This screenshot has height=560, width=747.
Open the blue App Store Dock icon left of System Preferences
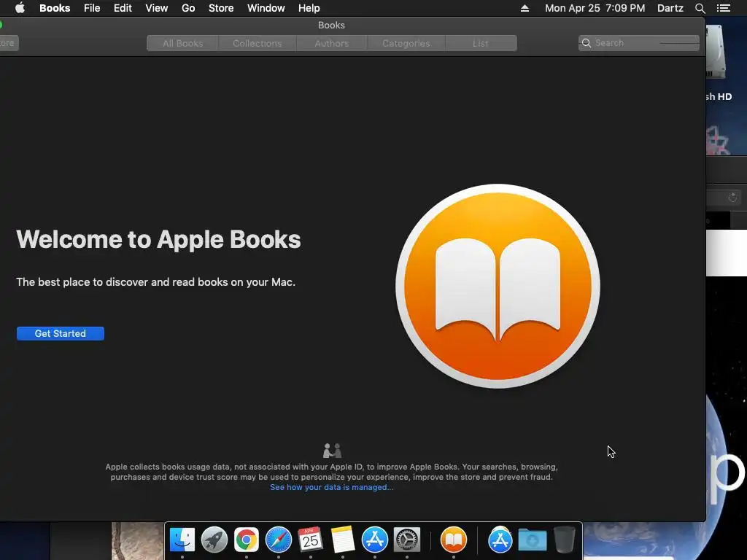pyautogui.click(x=375, y=540)
